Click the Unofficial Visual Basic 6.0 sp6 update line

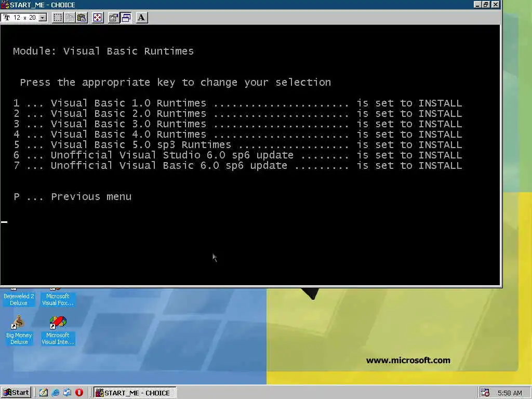point(237,166)
